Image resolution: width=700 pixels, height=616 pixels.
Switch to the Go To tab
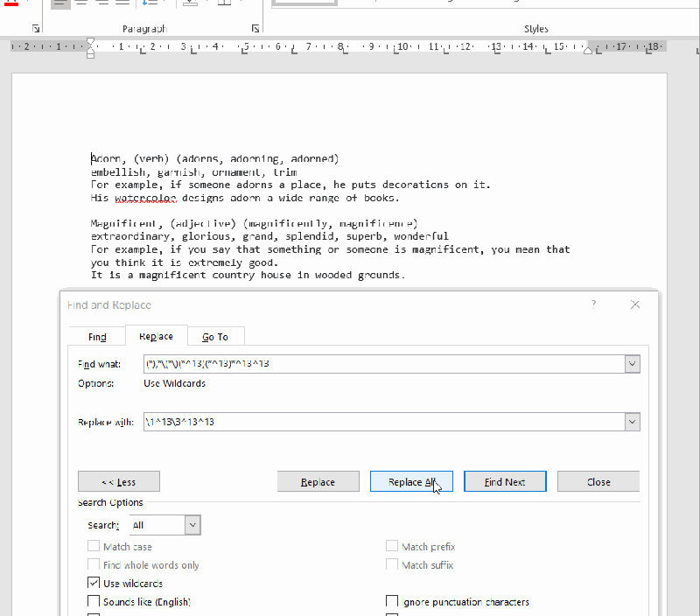tap(215, 336)
